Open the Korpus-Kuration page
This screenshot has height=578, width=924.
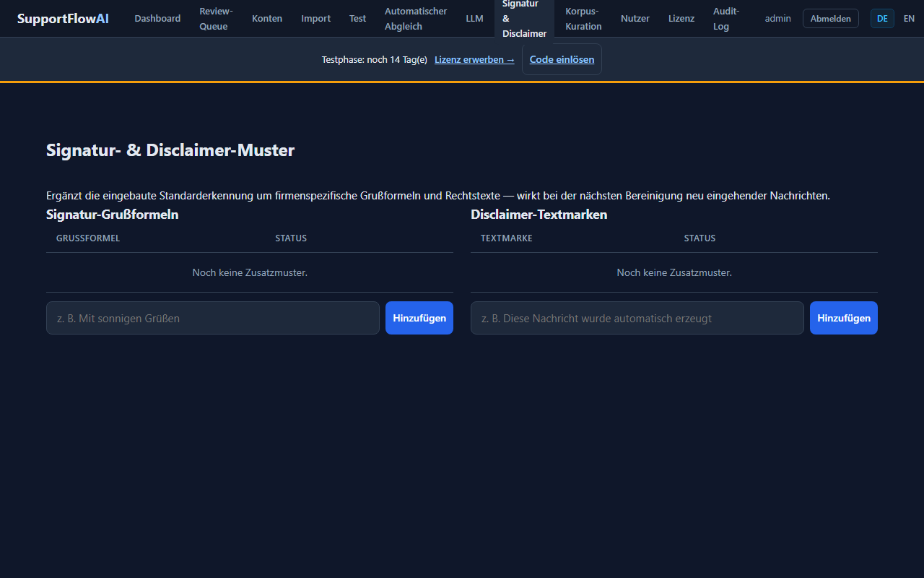583,19
